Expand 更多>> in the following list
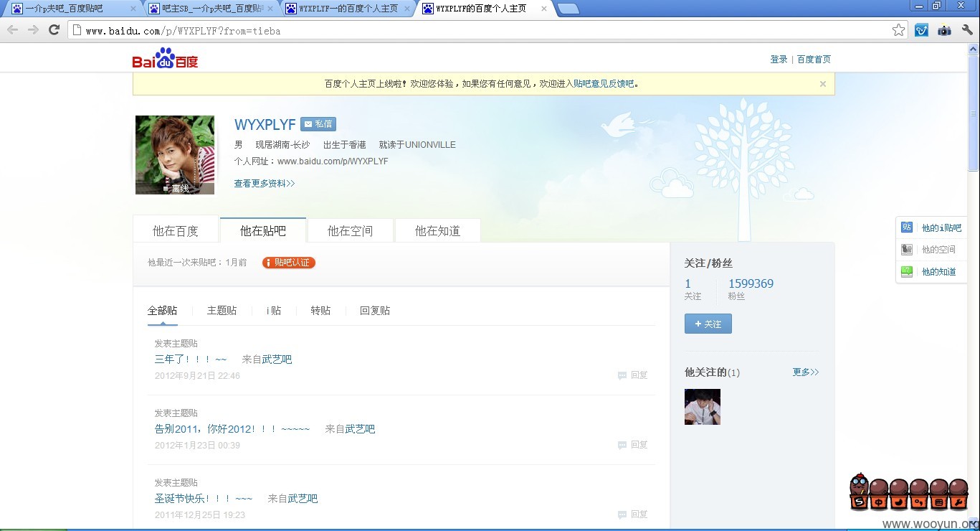This screenshot has width=980, height=531. [806, 372]
